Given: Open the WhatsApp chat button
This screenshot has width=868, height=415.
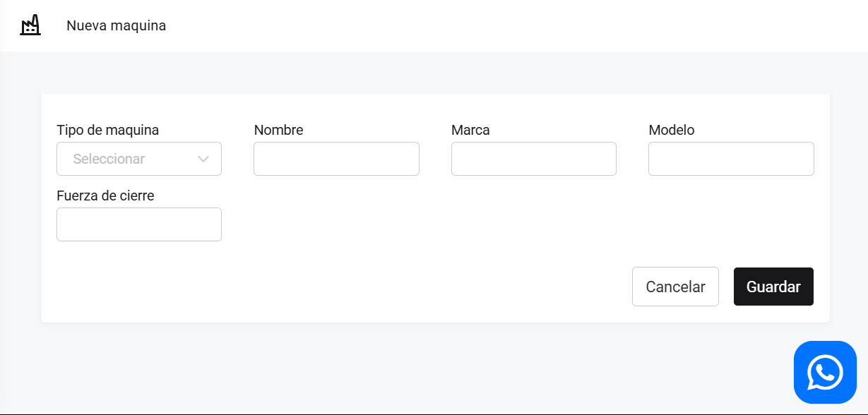Looking at the screenshot, I should tap(825, 373).
